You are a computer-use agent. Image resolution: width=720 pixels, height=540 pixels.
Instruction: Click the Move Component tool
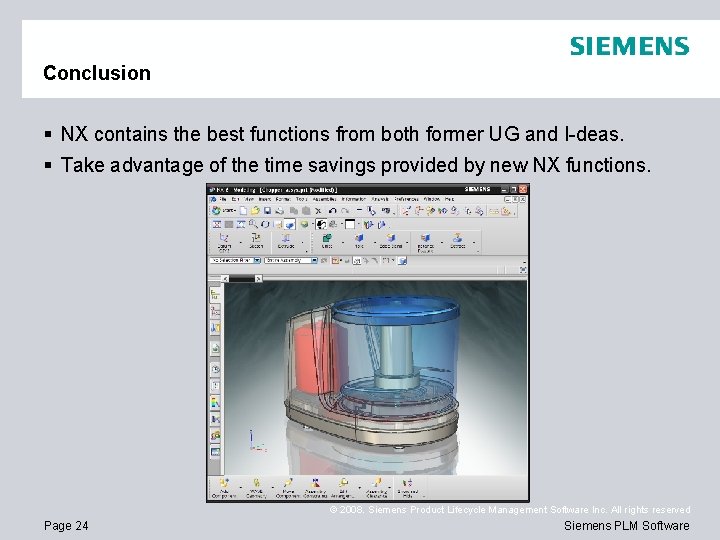coord(287,488)
